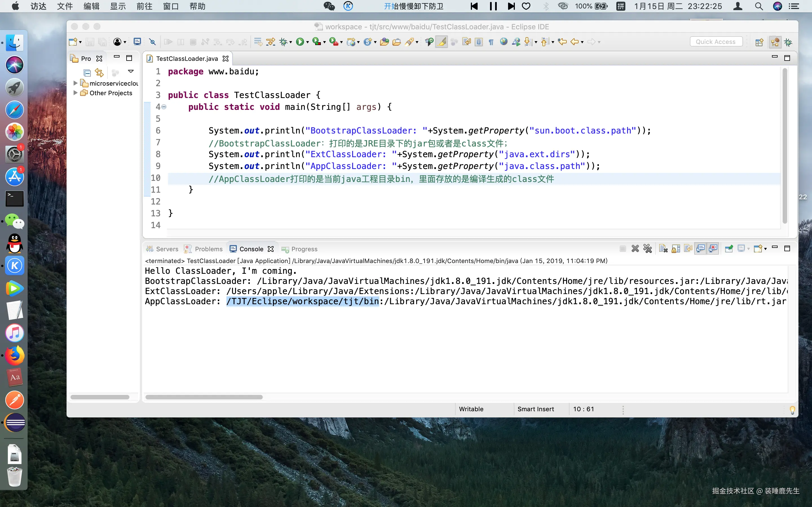The image size is (812, 507).
Task: Click the Pin Console icon
Action: (729, 249)
